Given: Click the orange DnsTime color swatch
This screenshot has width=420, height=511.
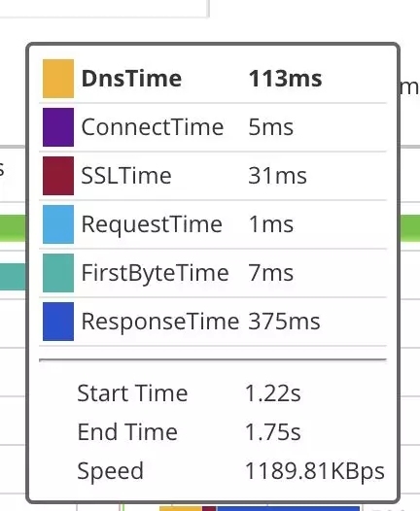Looking at the screenshot, I should 58,79.
